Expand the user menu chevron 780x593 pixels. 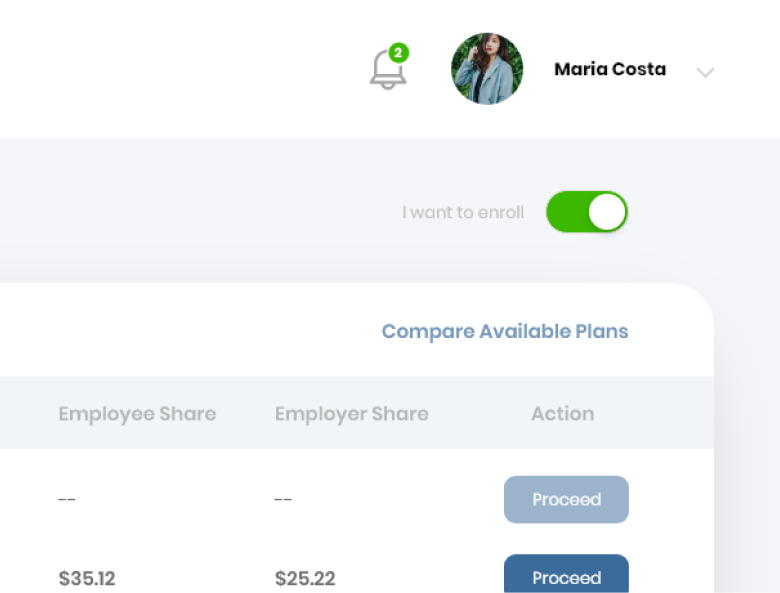(x=705, y=72)
